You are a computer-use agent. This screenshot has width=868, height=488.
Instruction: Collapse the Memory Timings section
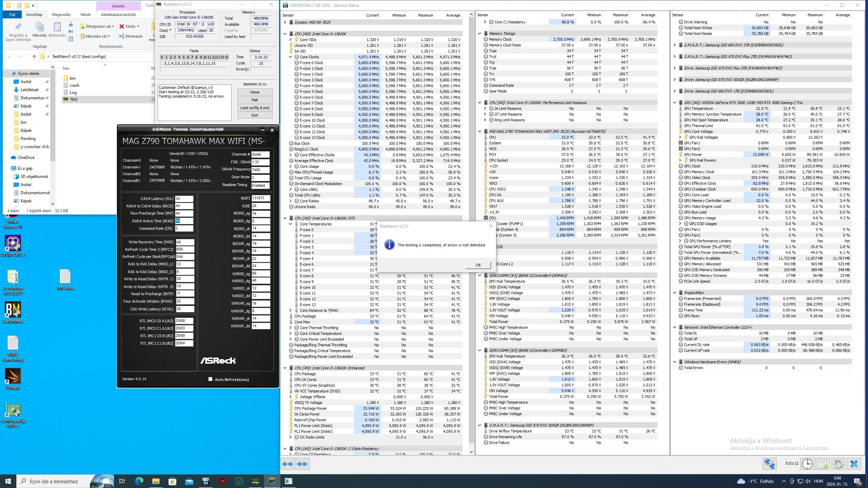point(479,34)
